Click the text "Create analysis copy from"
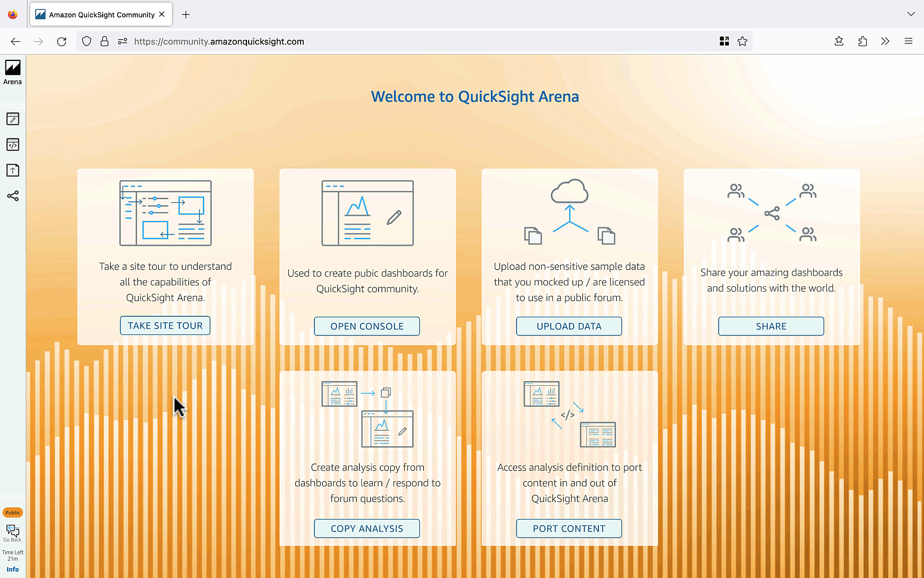The width and height of the screenshot is (924, 578). pyautogui.click(x=367, y=468)
